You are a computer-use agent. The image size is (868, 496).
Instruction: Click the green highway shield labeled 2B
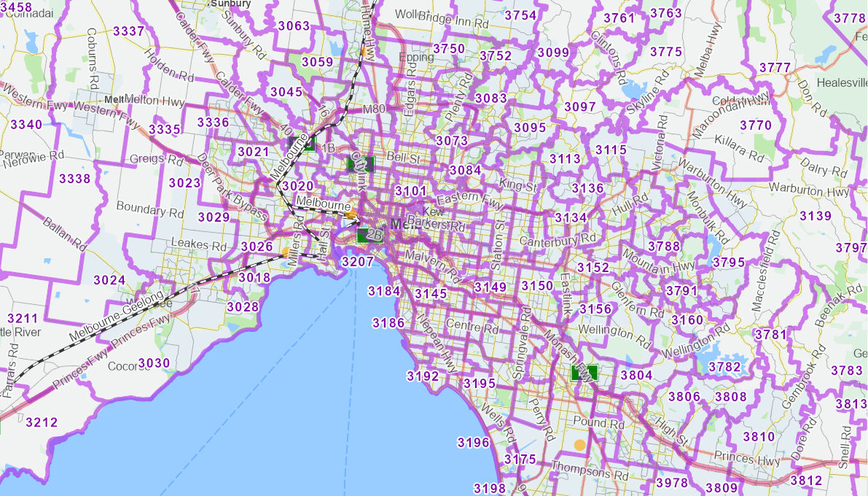click(x=370, y=235)
